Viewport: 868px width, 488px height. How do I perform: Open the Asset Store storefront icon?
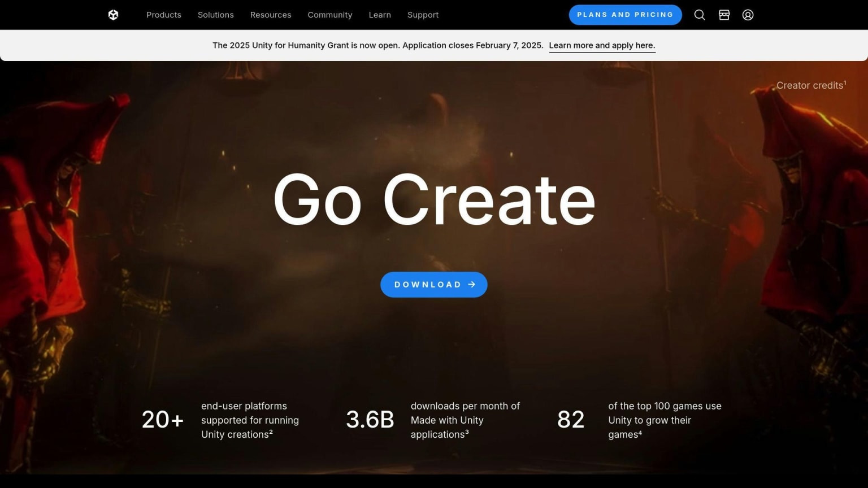click(724, 15)
